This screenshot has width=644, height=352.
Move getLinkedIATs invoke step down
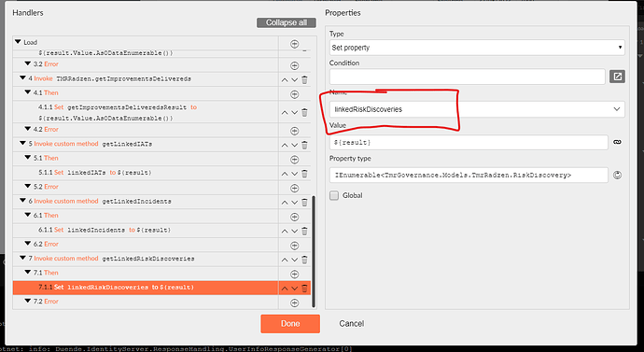(294, 145)
